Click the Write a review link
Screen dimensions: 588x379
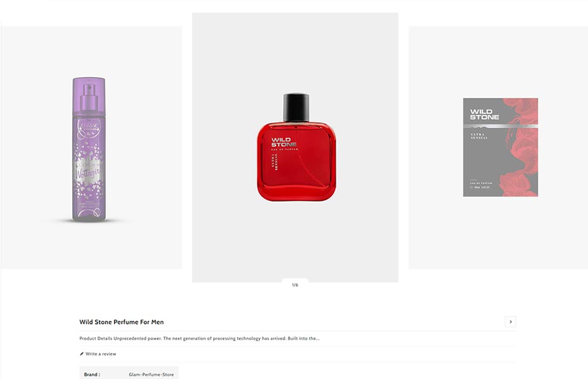pyautogui.click(x=101, y=354)
